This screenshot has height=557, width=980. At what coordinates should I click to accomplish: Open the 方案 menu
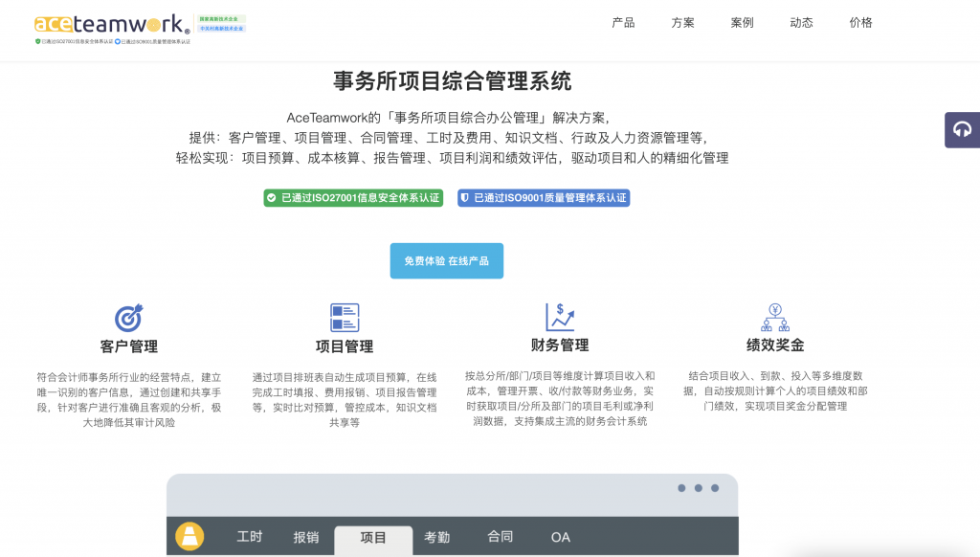[682, 23]
